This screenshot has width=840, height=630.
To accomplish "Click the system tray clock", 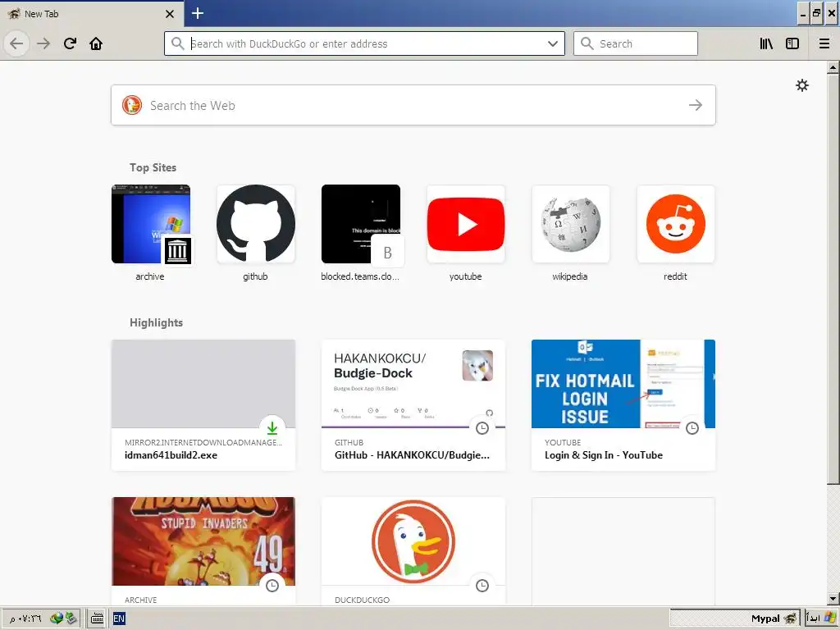I will point(25,619).
